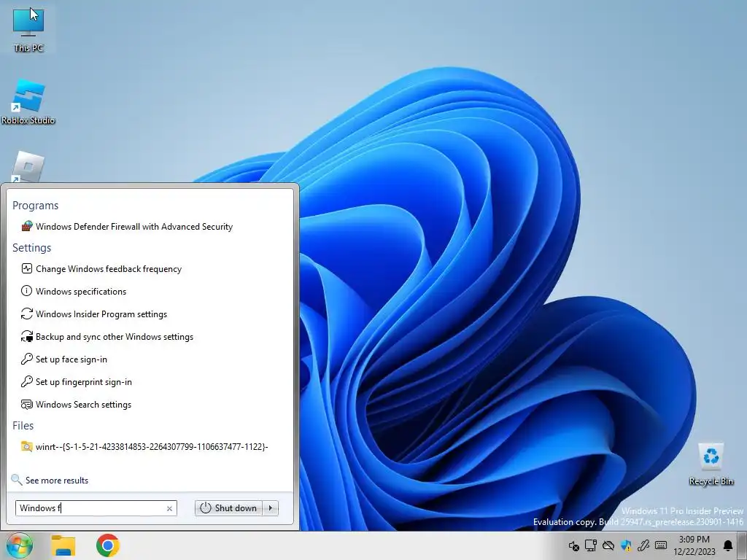Image resolution: width=747 pixels, height=560 pixels.
Task: Click the Show desktop strip at taskbar end
Action: pyautogui.click(x=742, y=545)
